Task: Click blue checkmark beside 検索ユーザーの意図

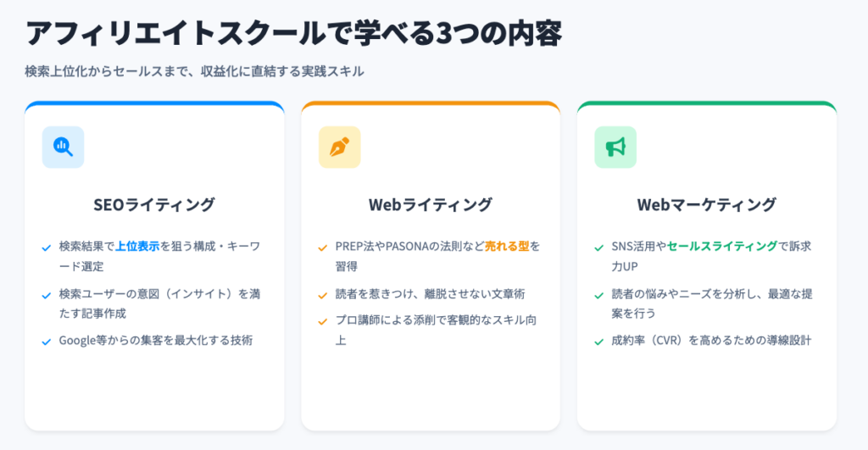Action: (x=47, y=296)
